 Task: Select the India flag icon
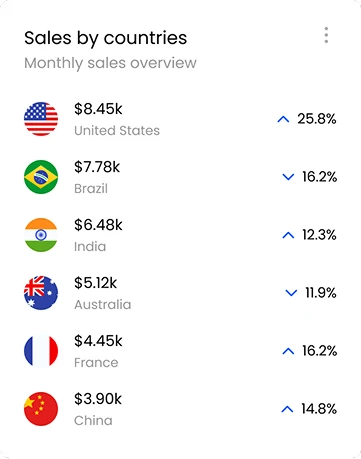[41, 235]
